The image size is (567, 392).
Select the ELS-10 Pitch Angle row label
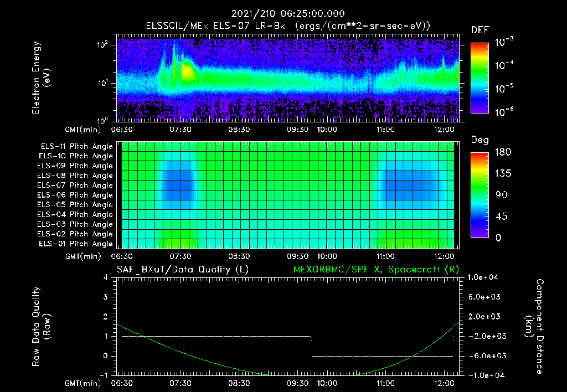tap(76, 156)
